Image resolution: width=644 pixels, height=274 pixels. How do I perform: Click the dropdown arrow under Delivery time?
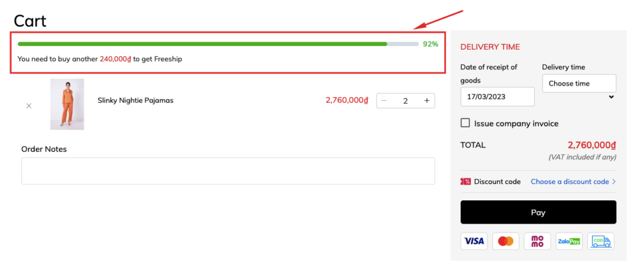coord(611,97)
